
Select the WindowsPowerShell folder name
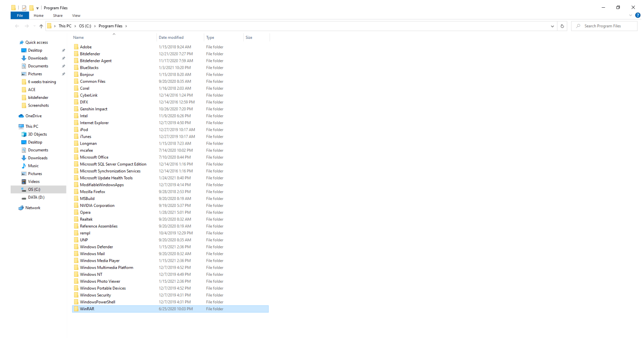(x=97, y=302)
